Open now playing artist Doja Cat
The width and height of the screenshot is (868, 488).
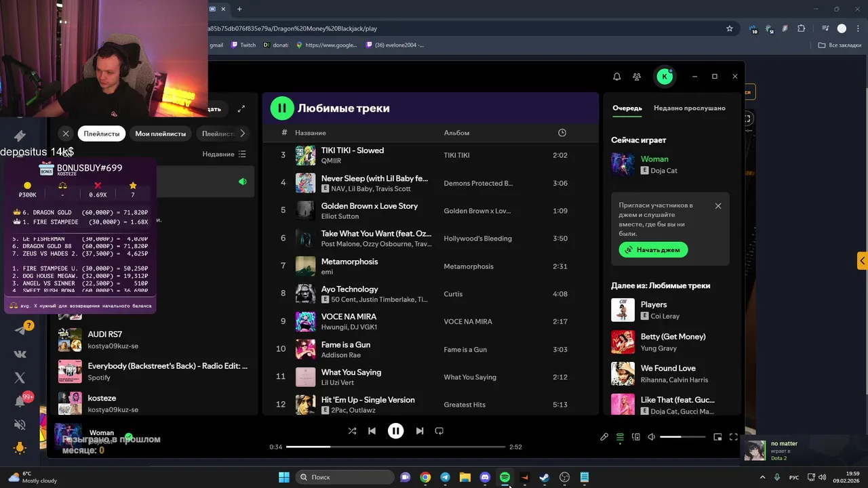click(x=664, y=171)
